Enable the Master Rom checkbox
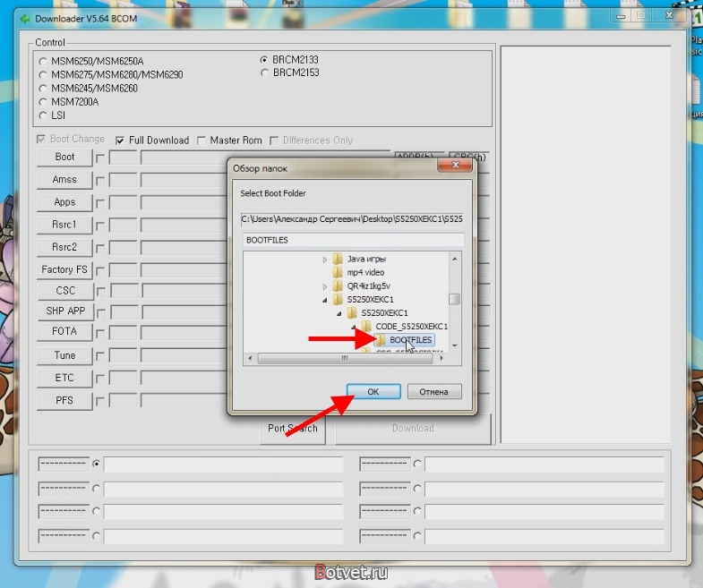 [x=201, y=141]
